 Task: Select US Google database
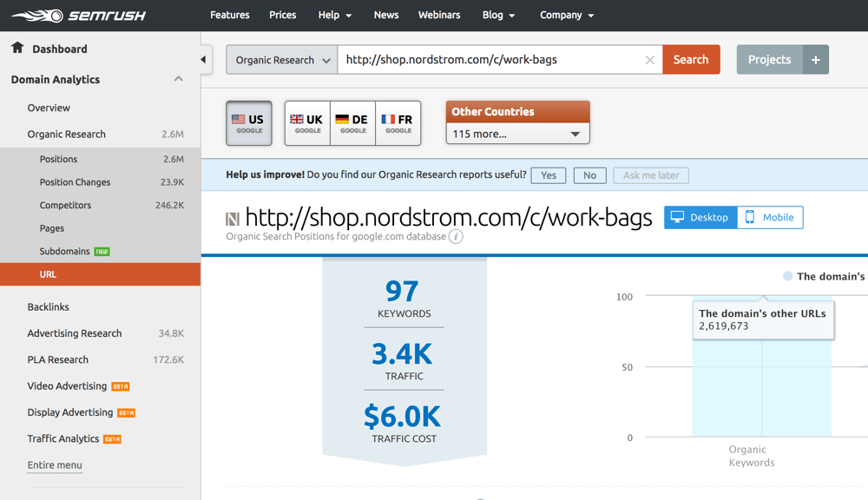[248, 123]
